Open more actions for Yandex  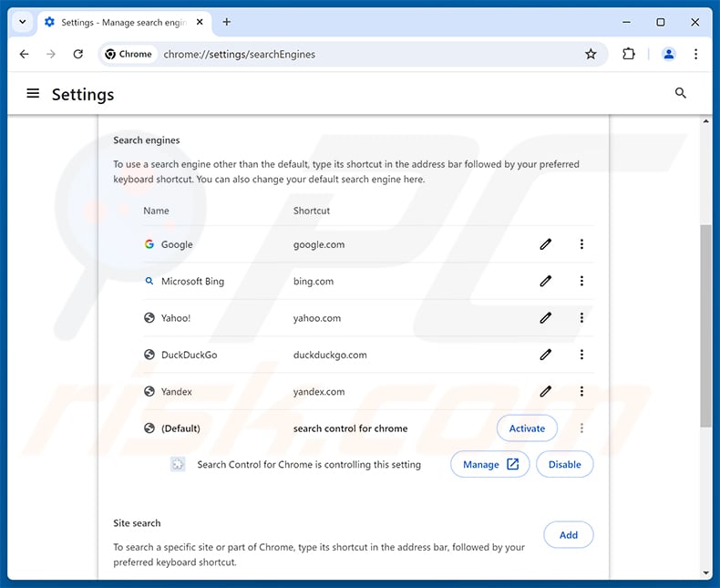point(581,391)
